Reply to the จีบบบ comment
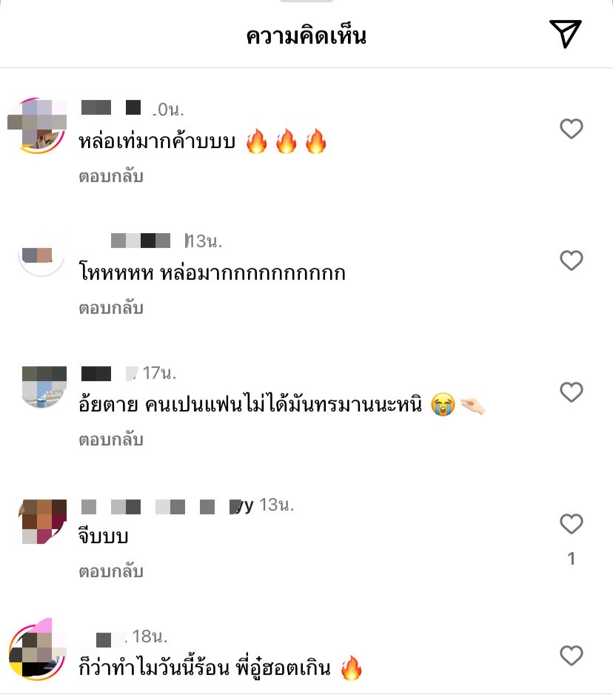 pos(111,571)
